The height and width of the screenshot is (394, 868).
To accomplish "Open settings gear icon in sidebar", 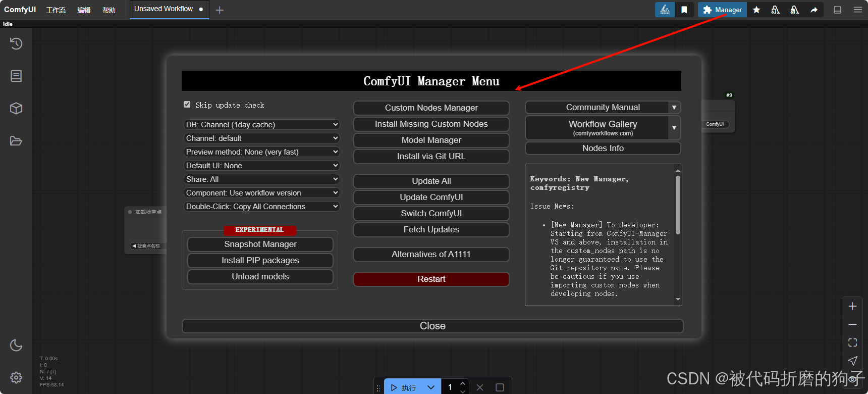I will coord(16,377).
